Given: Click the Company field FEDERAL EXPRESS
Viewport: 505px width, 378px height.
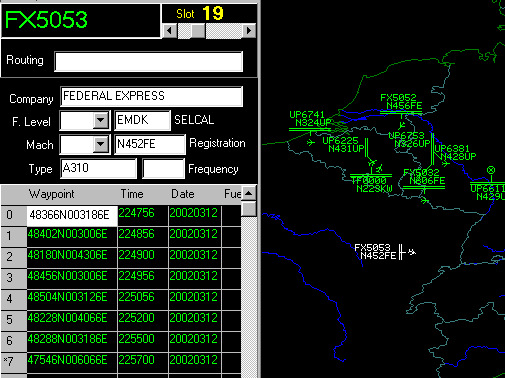Looking at the screenshot, I should pos(151,96).
